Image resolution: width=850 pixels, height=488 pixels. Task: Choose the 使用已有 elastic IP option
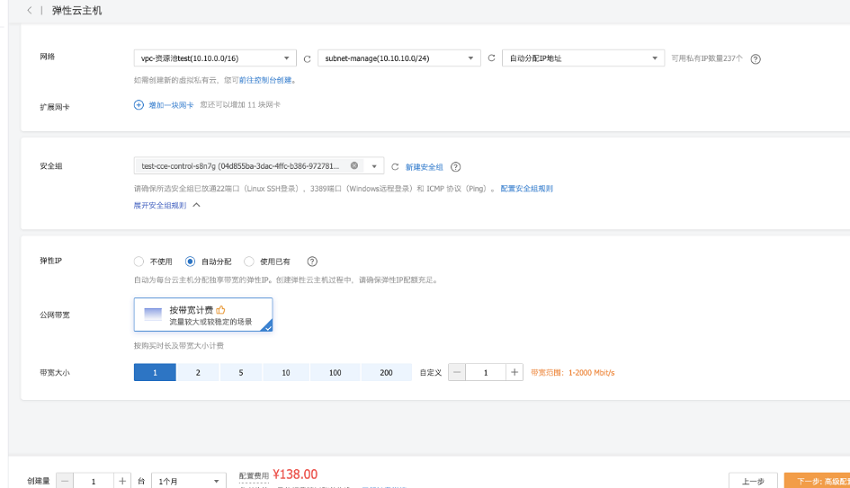[249, 261]
